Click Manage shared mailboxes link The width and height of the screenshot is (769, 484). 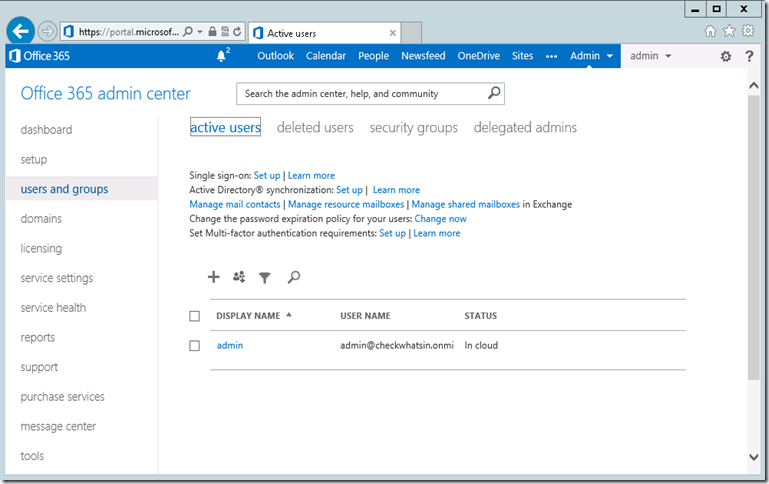click(465, 204)
